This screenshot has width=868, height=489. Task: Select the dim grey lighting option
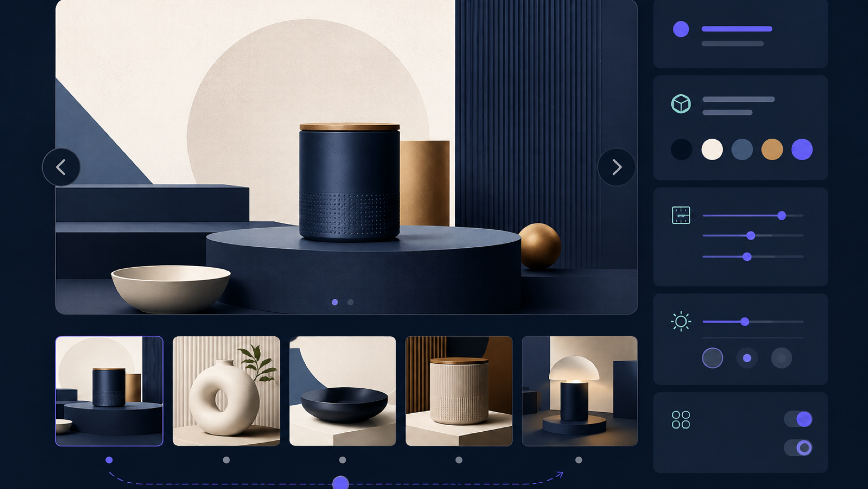point(781,358)
